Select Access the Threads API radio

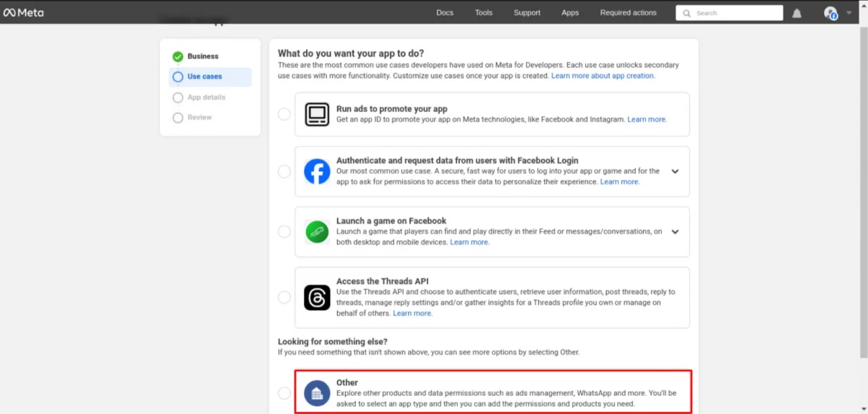point(284,298)
